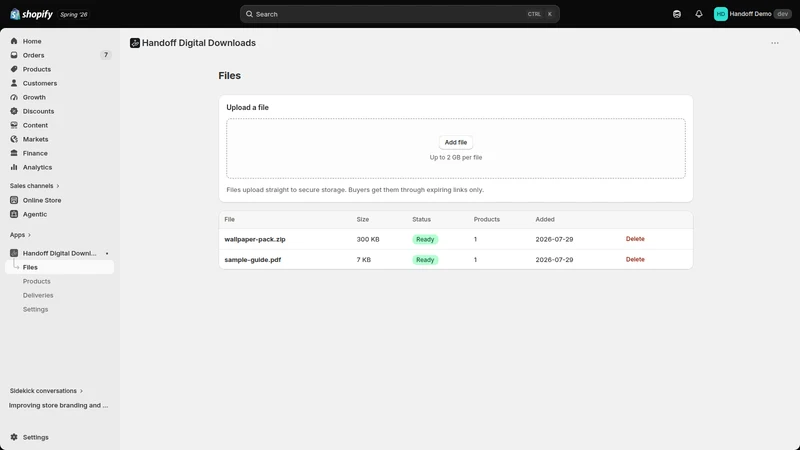Click the Up to 2 GB per file note

pyautogui.click(x=456, y=158)
